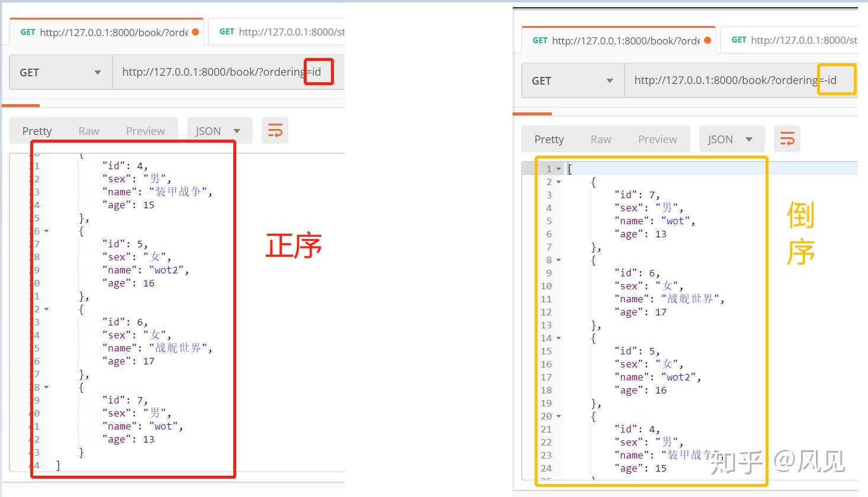
Task: Click the ordering=id URL field in left window
Action: click(229, 72)
